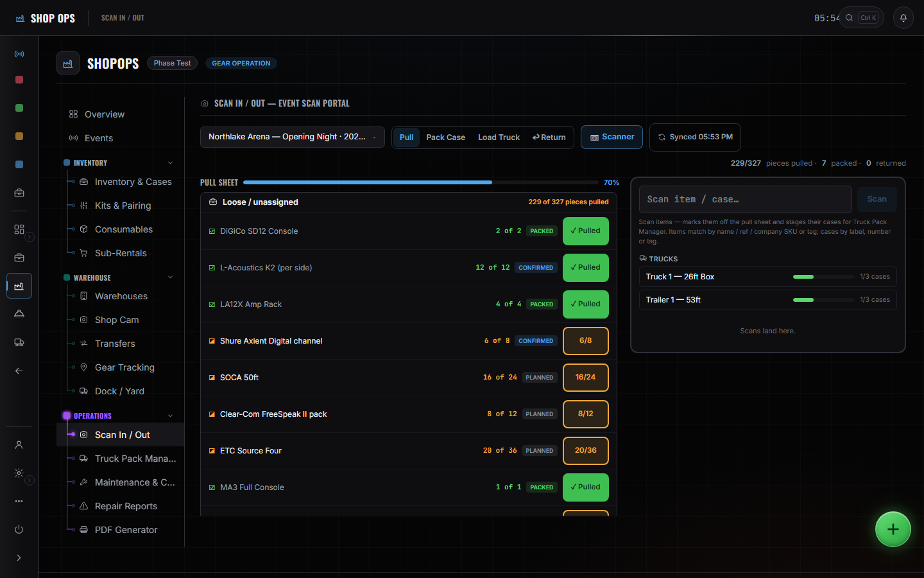924x578 pixels.
Task: Click the Gear Tracking pin icon
Action: 83,367
